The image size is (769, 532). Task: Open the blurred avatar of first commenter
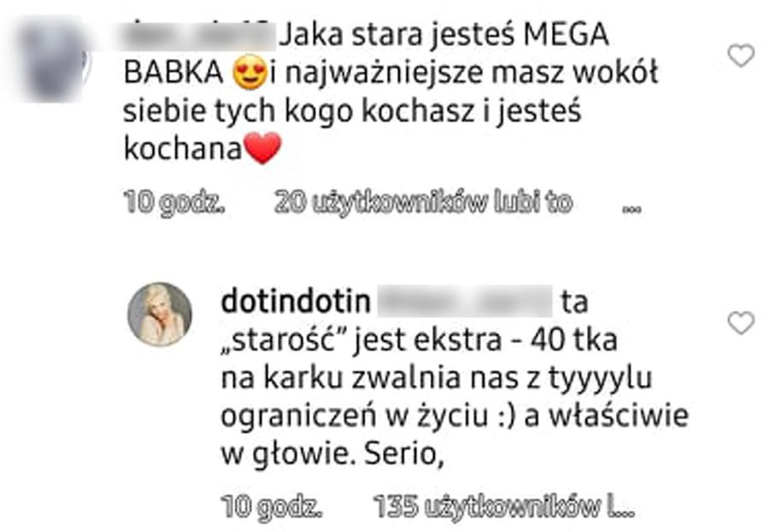53,59
